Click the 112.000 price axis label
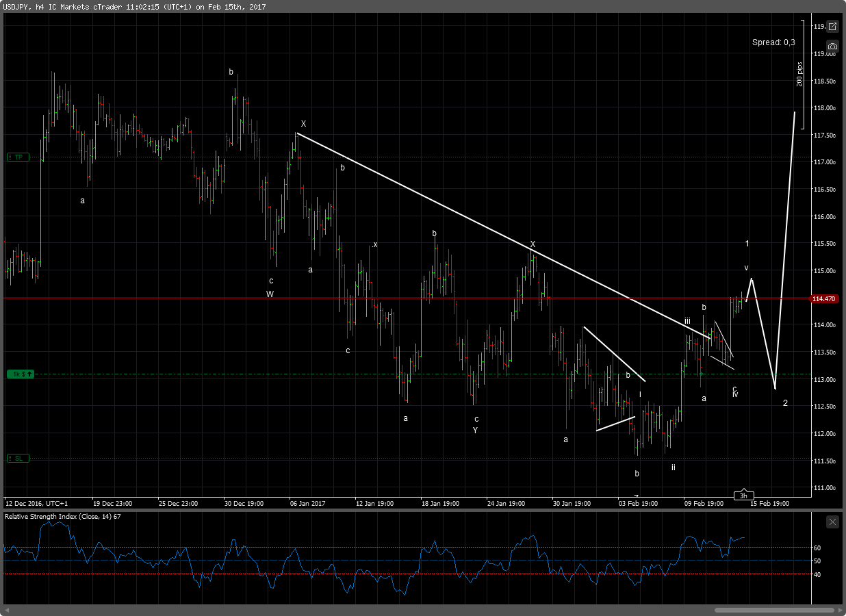Viewport: 846px width, 616px height. tap(824, 434)
